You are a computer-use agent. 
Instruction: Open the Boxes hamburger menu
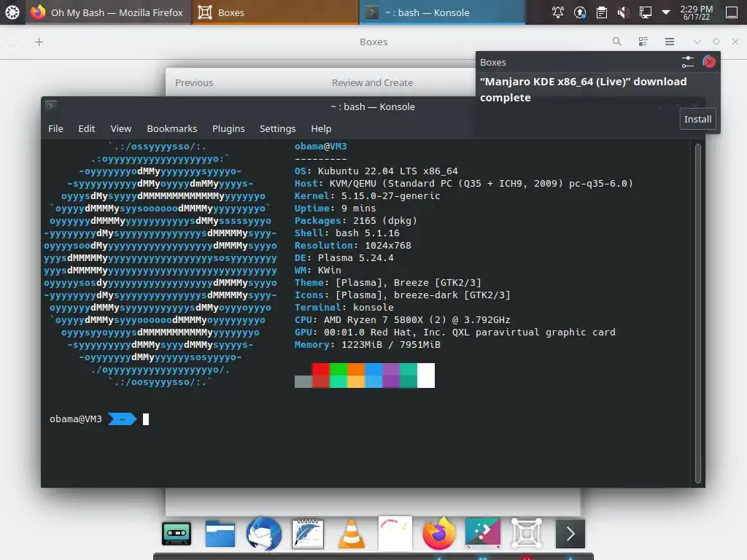point(670,42)
